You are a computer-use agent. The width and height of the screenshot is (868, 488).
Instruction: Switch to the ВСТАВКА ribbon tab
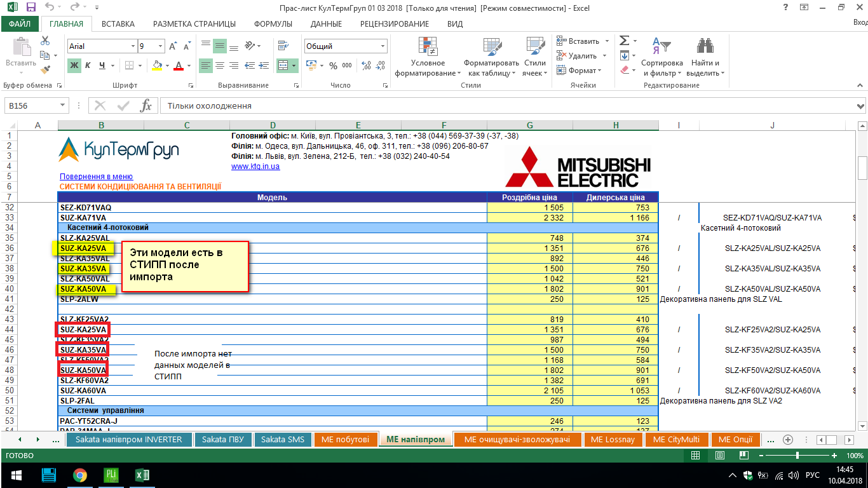(118, 24)
